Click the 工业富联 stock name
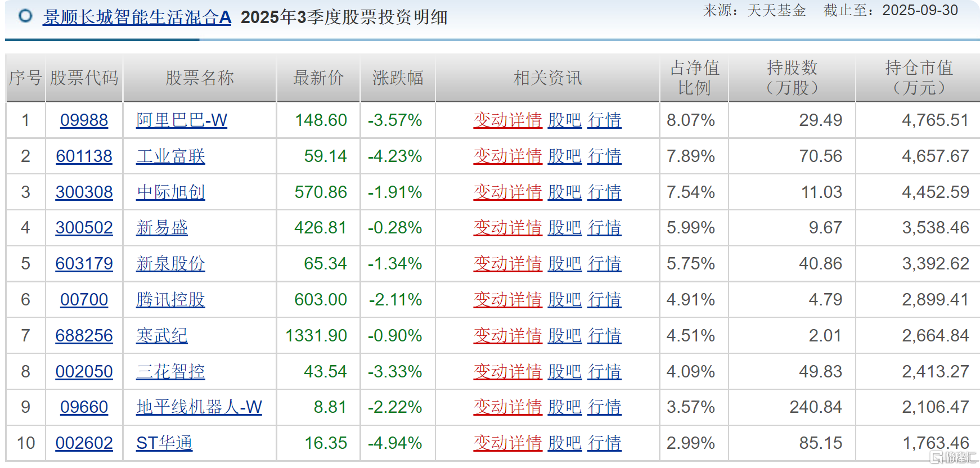 click(x=170, y=156)
